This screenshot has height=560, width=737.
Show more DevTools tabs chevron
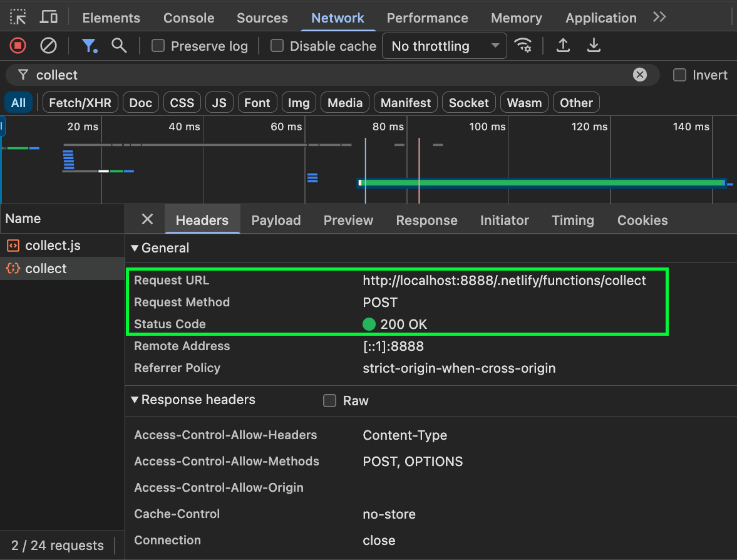(x=659, y=18)
